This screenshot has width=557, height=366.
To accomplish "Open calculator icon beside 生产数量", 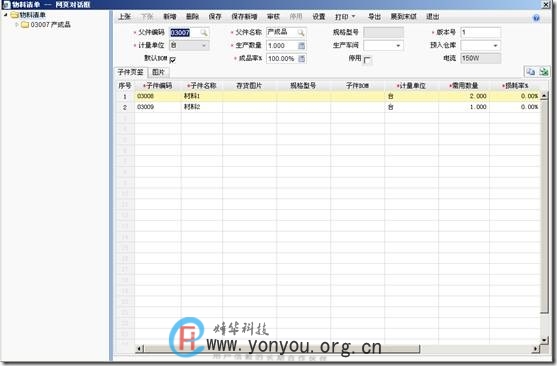I will 301,45.
